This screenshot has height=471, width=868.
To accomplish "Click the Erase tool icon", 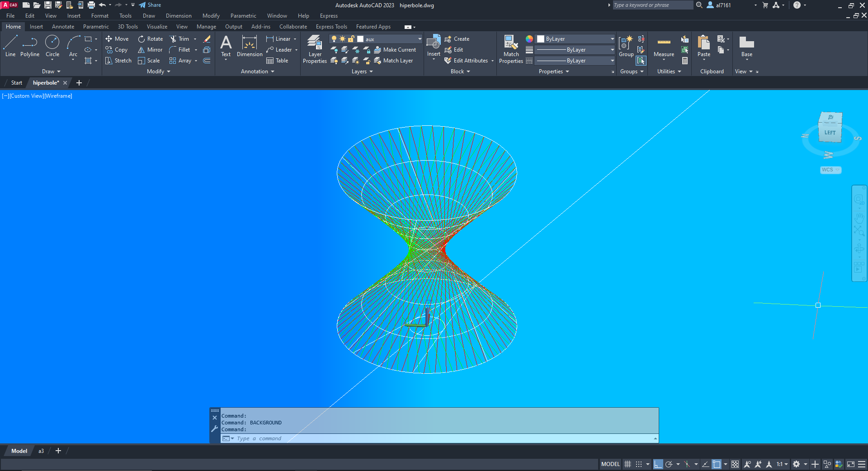I will pyautogui.click(x=207, y=39).
